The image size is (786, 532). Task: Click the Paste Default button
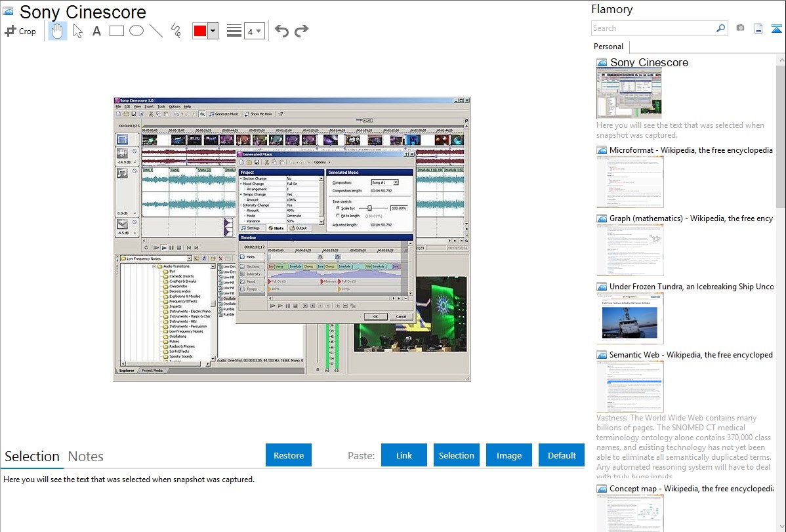pos(562,455)
